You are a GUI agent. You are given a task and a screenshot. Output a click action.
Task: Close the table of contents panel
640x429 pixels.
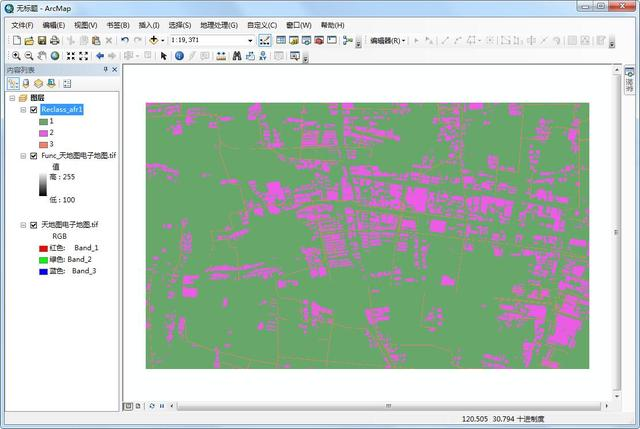click(x=115, y=70)
